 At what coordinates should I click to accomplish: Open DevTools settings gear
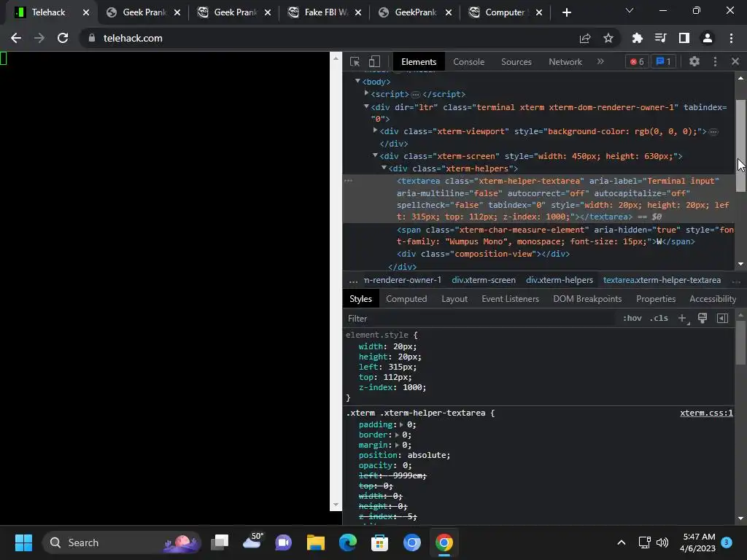694,61
